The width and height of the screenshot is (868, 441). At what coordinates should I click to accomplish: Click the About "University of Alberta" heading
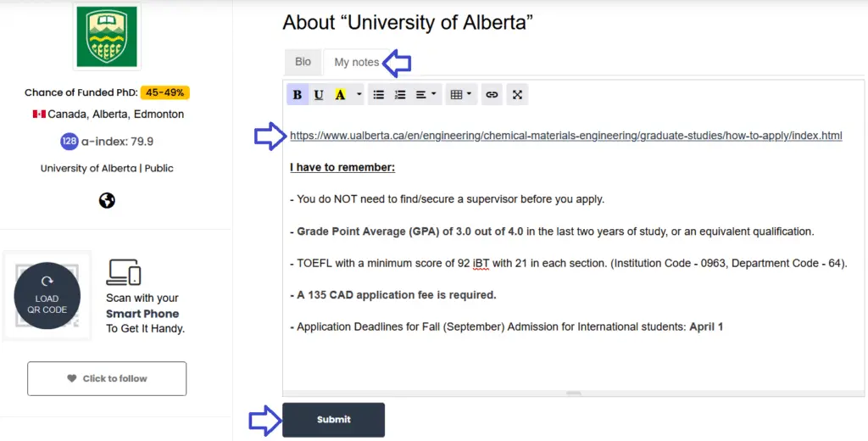click(x=408, y=22)
